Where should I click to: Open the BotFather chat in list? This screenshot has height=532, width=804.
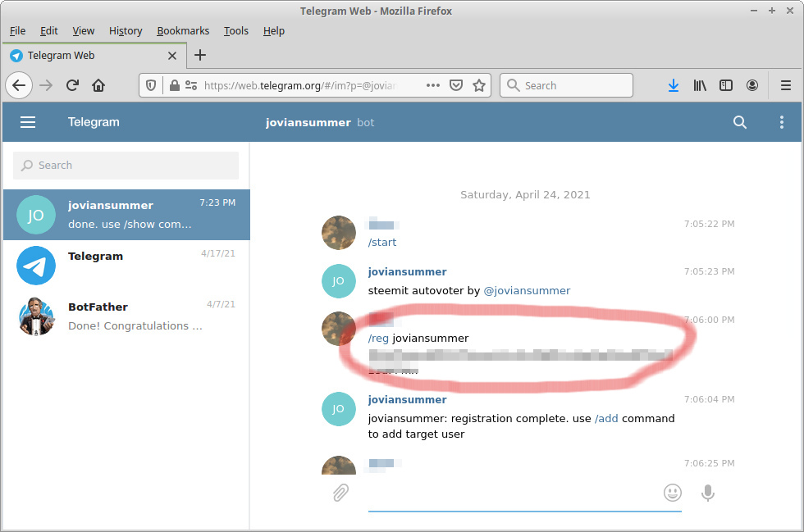click(126, 316)
